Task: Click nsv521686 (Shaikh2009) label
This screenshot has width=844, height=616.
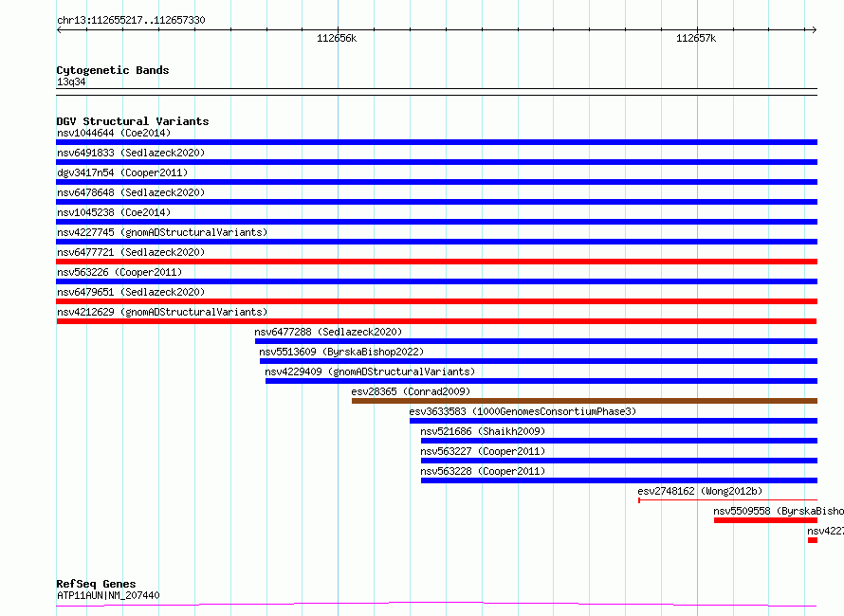Action: point(483,431)
